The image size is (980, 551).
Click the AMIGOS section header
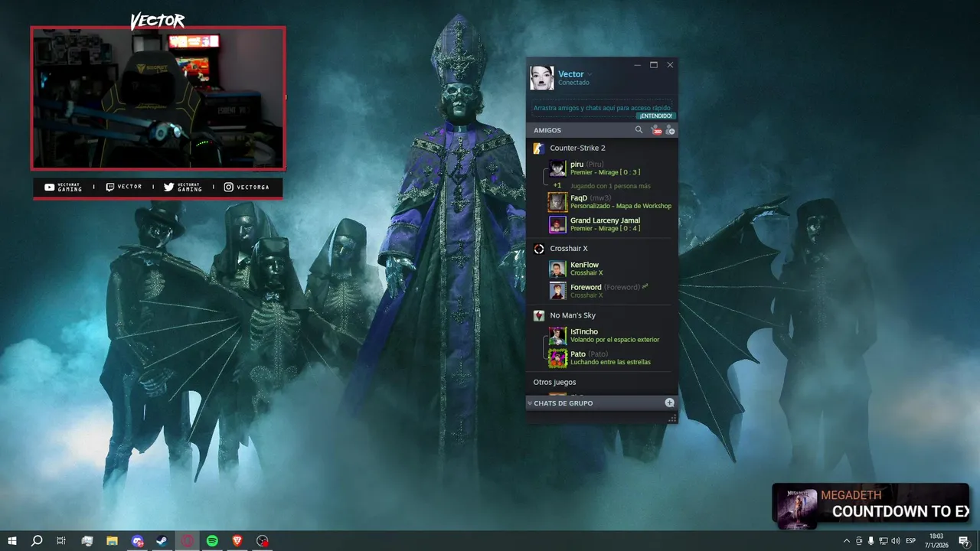[547, 131]
